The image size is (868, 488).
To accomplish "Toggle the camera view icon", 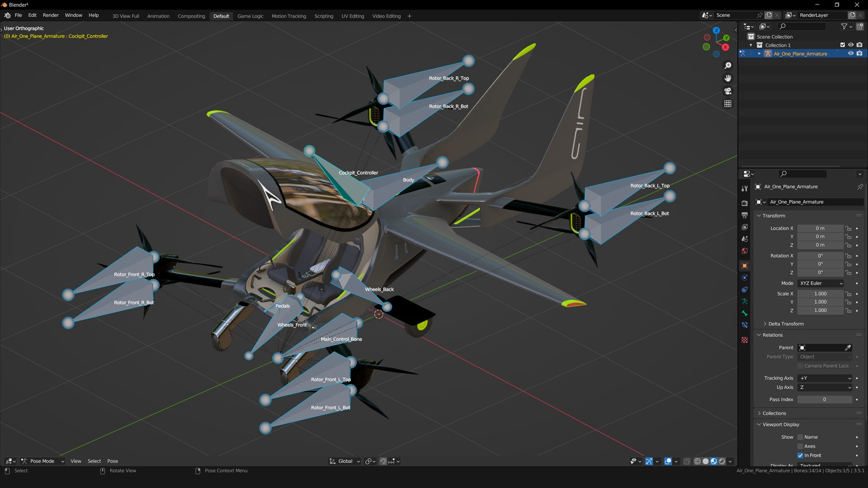I will (728, 91).
